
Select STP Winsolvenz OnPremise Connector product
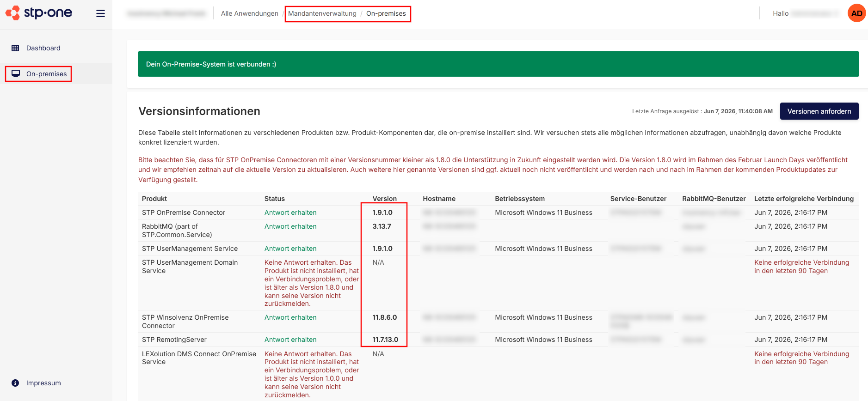(x=185, y=322)
